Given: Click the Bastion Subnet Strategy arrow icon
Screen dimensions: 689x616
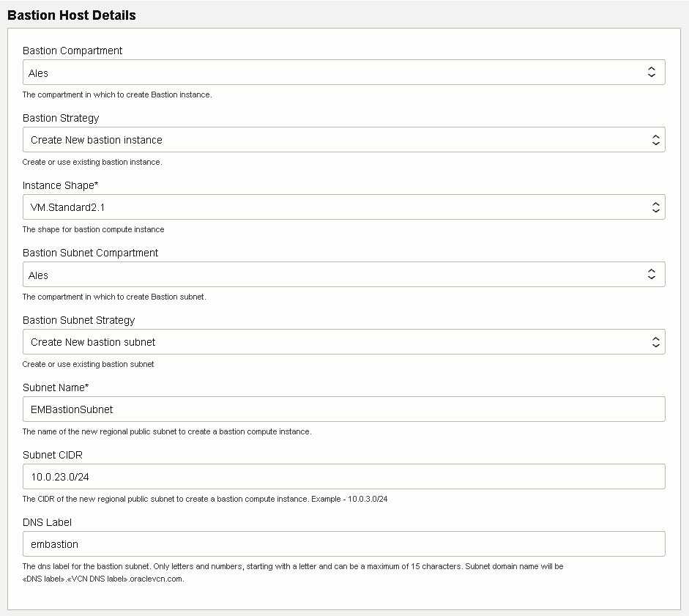Looking at the screenshot, I should (656, 342).
